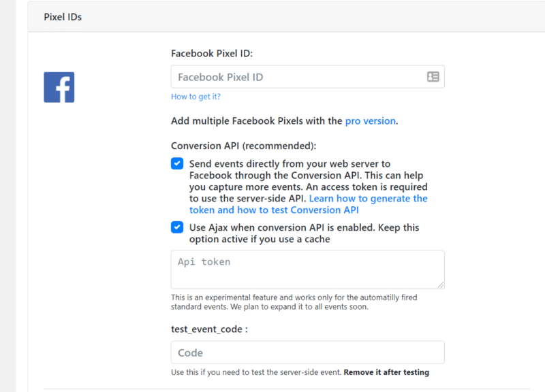Open the "Learn how to generate the token" link
The width and height of the screenshot is (545, 392).
368,199
